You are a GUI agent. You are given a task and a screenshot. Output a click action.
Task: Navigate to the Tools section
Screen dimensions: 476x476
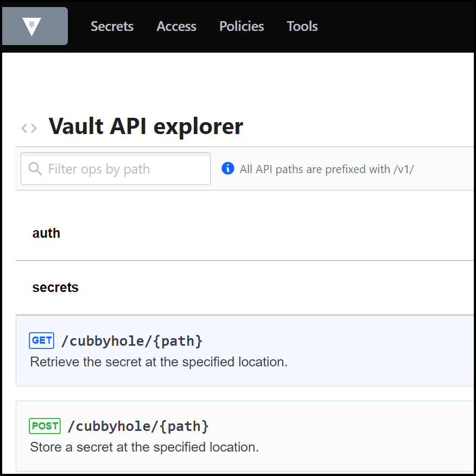click(x=302, y=26)
